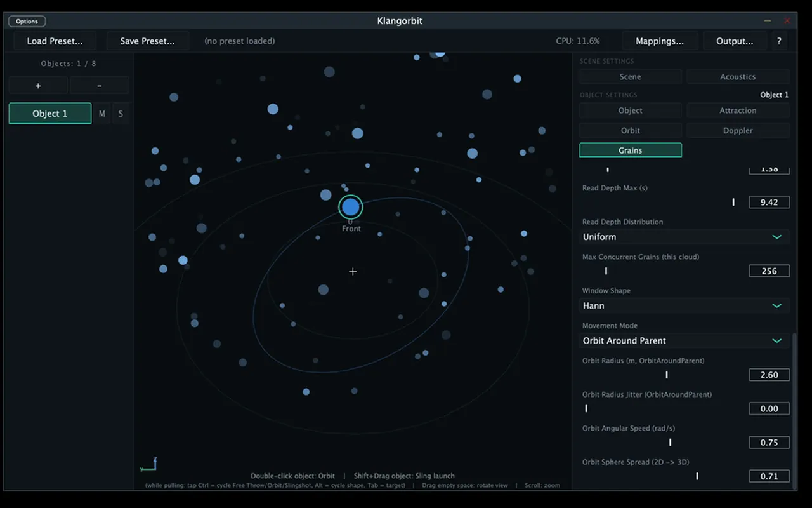Click the Orbit Radius Jitter value field 0.00
This screenshot has height=508, width=812.
pyautogui.click(x=769, y=409)
